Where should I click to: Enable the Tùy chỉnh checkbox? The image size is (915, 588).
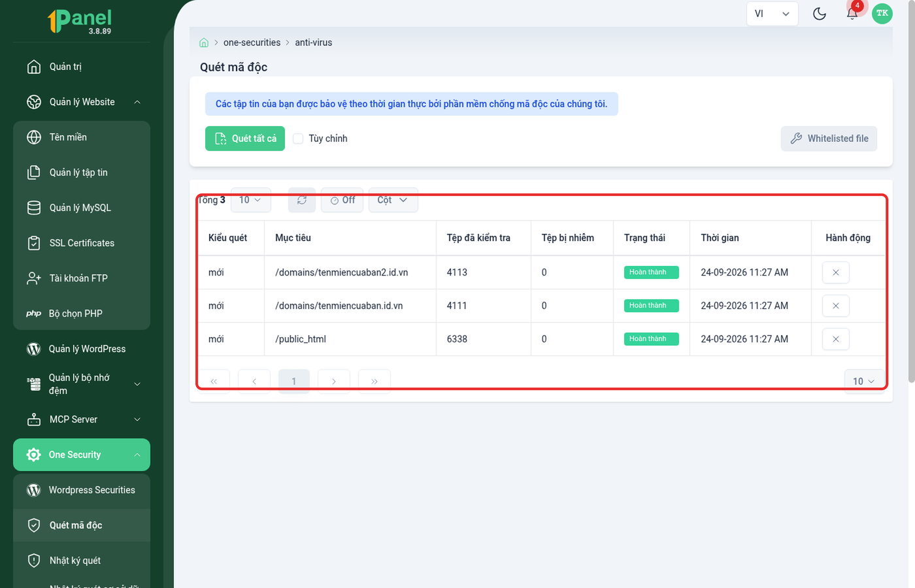[x=298, y=139]
